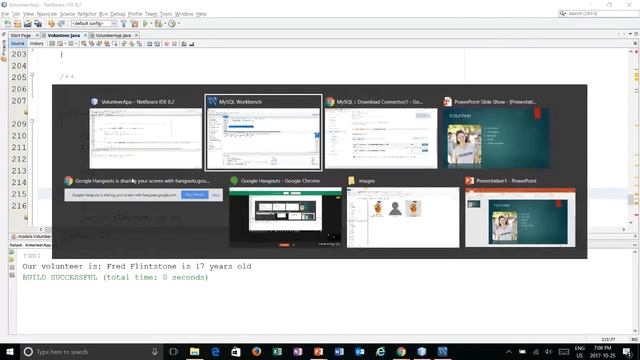Image resolution: width=640 pixels, height=360 pixels.
Task: Select the PowerPoint Slide Show thumbnail
Action: click(496, 133)
